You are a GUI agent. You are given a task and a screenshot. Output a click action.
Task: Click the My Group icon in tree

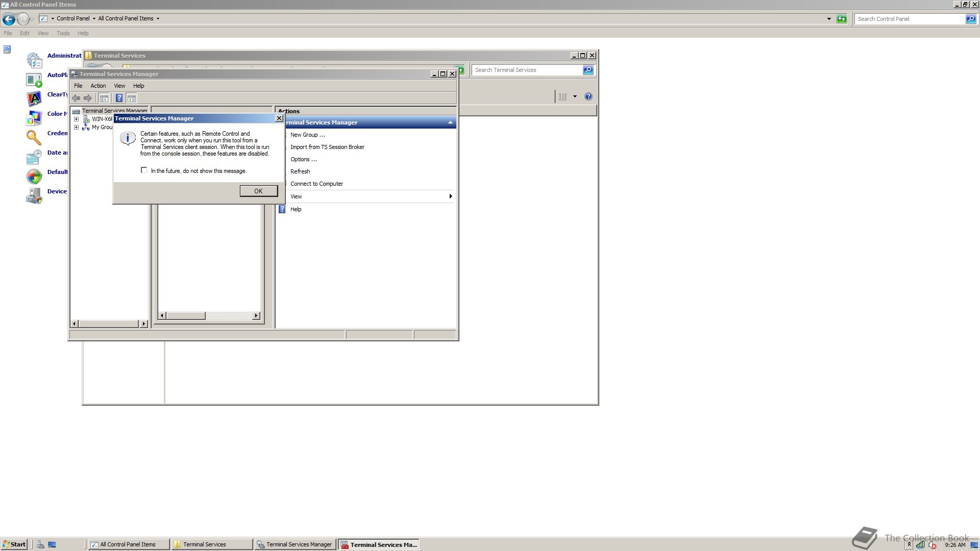coord(86,128)
